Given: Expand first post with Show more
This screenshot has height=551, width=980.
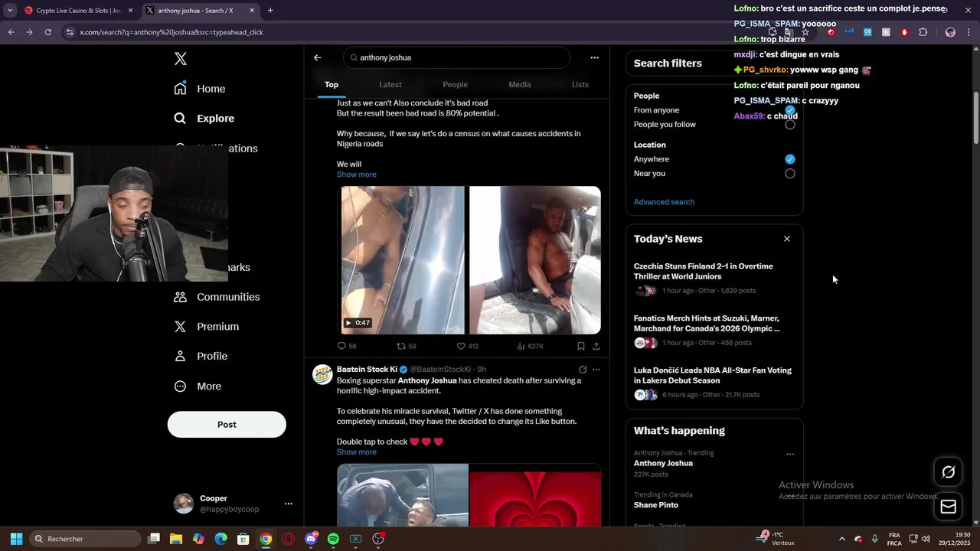Looking at the screenshot, I should (357, 174).
